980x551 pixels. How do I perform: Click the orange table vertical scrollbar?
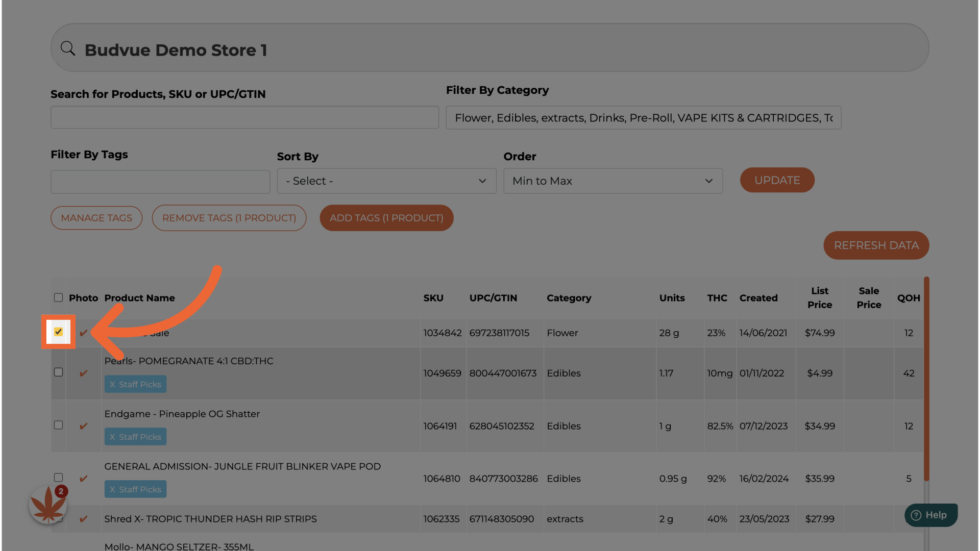click(x=926, y=378)
